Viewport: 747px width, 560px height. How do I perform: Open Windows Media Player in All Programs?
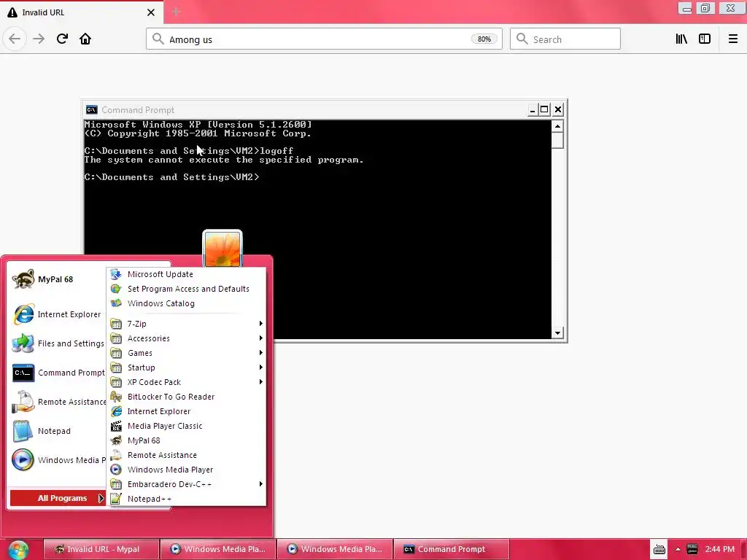[186, 470]
